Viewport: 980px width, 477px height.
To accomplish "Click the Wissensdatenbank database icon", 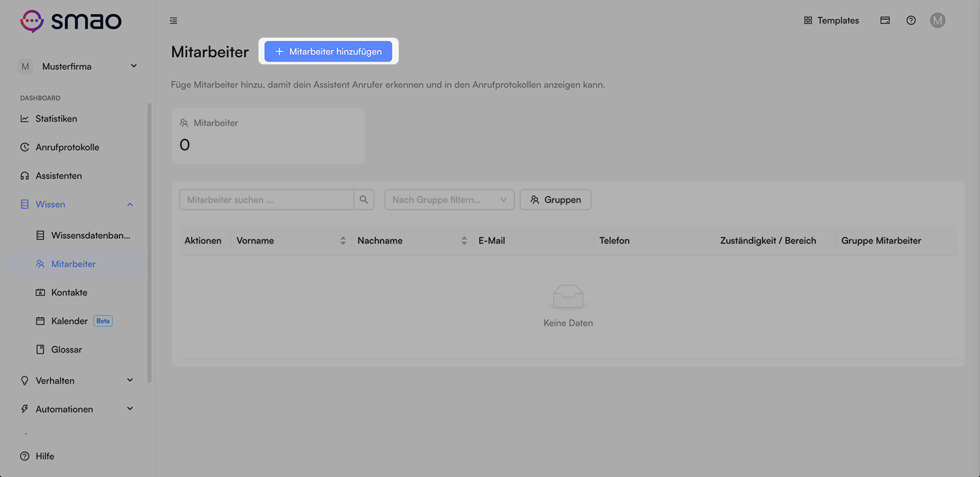I will pyautogui.click(x=40, y=236).
